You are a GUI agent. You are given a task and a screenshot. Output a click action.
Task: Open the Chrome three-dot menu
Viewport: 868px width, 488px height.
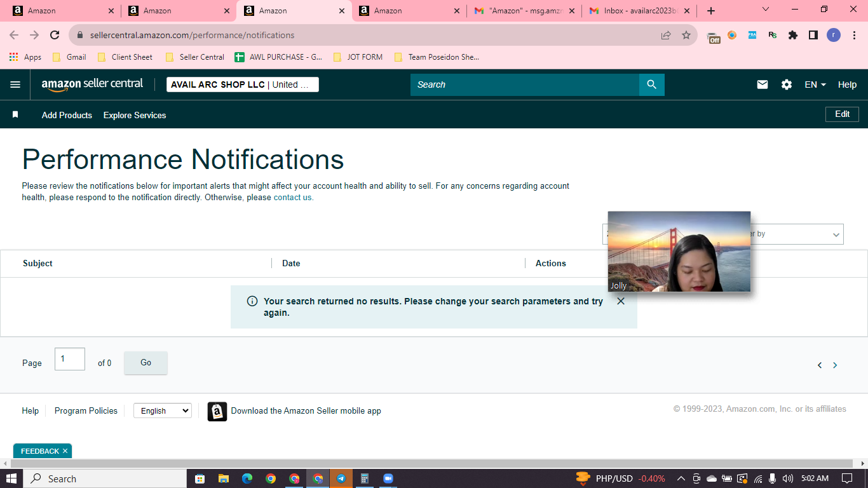pyautogui.click(x=853, y=35)
